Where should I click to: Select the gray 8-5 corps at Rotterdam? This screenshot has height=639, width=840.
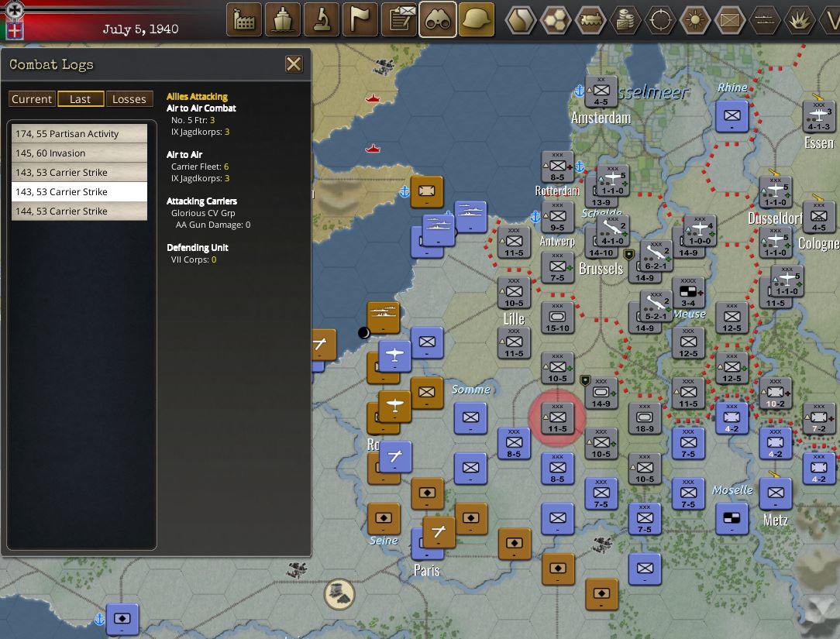557,167
